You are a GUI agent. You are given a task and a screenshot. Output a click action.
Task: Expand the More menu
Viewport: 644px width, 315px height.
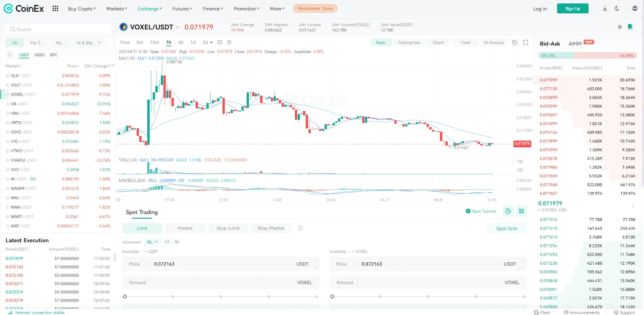[x=277, y=8]
